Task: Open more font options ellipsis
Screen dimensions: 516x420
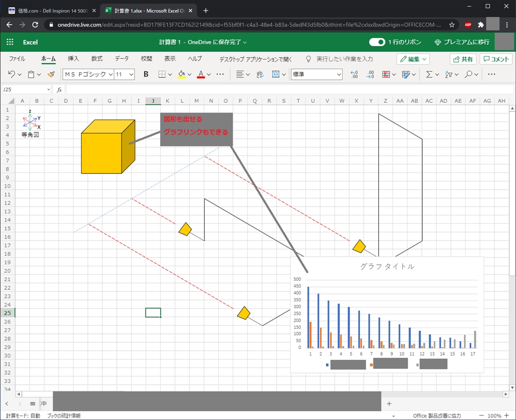Action: 220,75
